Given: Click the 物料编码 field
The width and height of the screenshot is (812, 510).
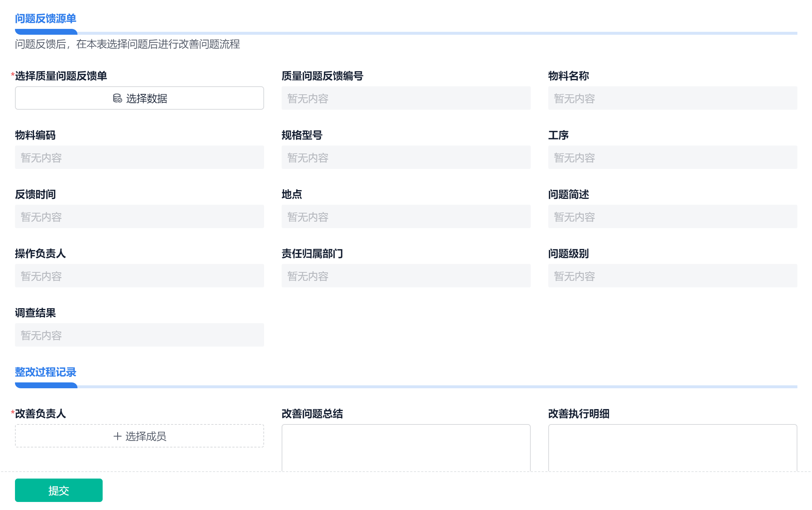Looking at the screenshot, I should pos(140,157).
